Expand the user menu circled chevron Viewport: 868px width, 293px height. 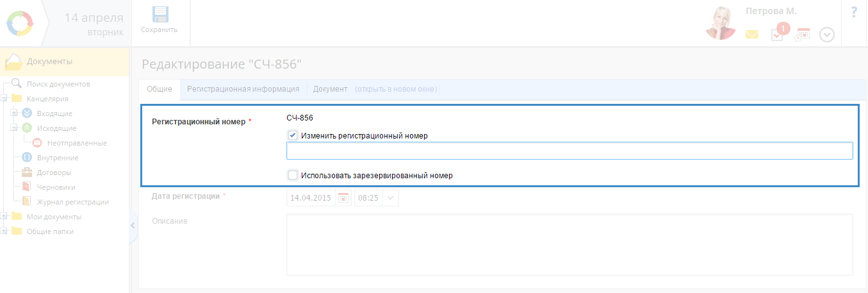[x=827, y=35]
